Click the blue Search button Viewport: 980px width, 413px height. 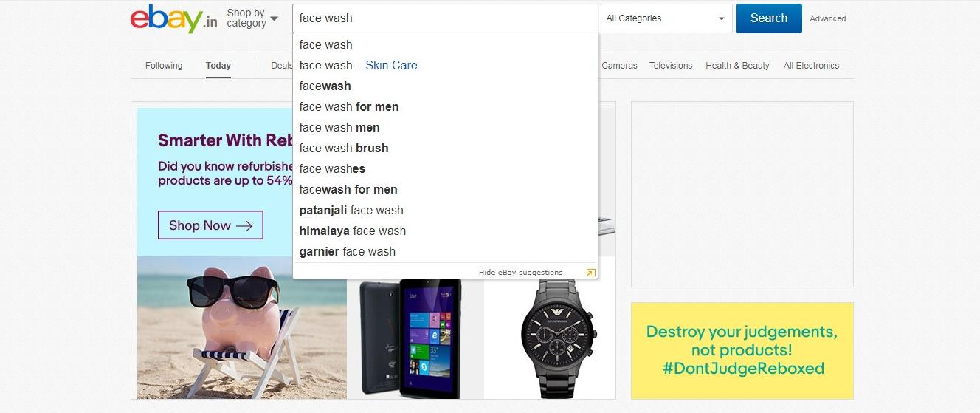pos(769,18)
